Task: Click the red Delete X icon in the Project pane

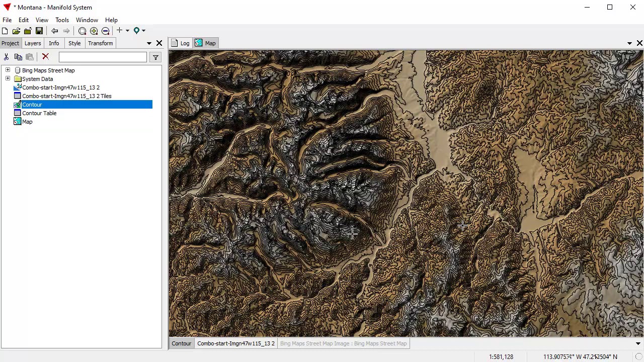Action: [45, 57]
